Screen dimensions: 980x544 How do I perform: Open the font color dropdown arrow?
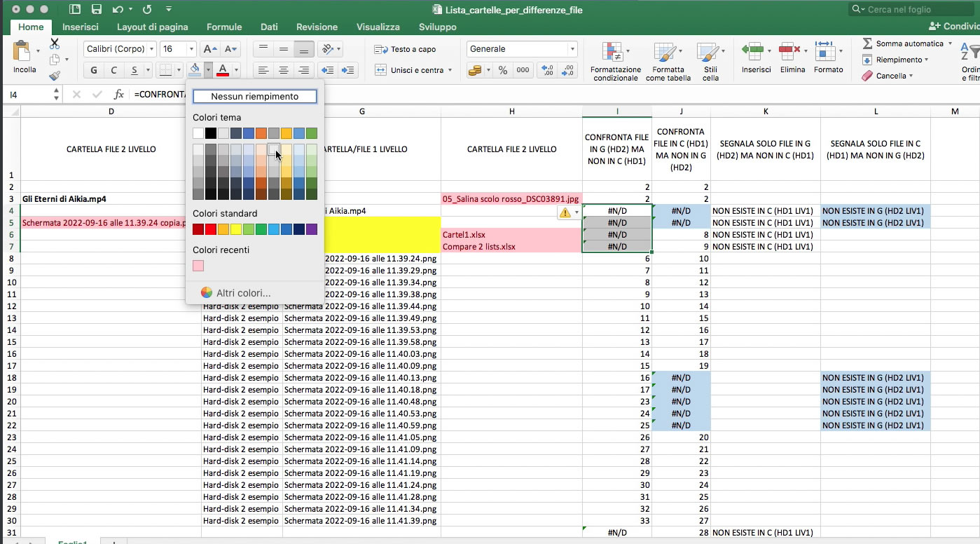(x=236, y=70)
